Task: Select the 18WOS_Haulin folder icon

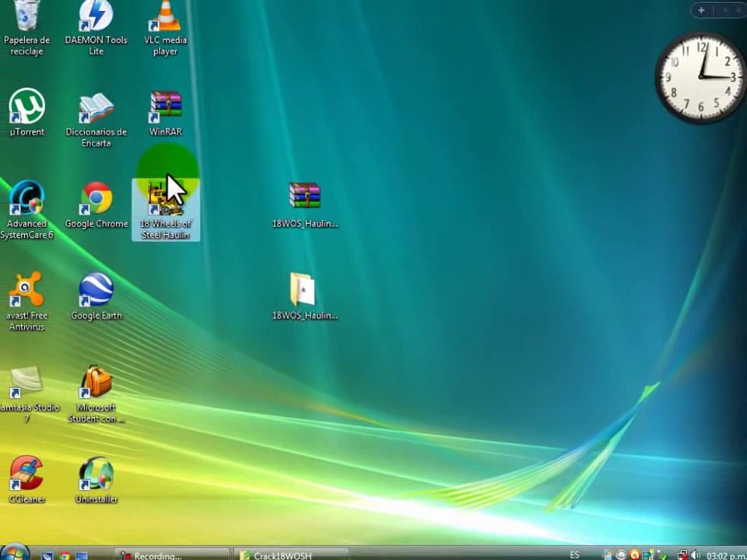Action: tap(305, 296)
